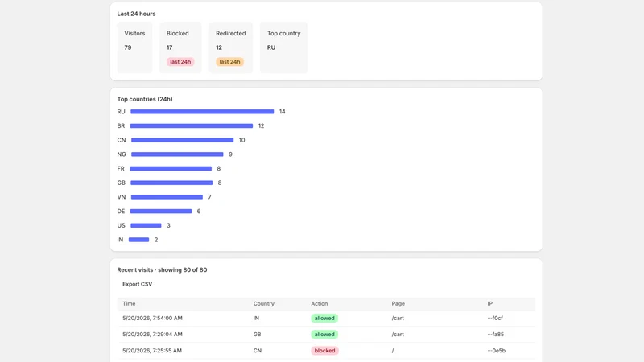Open the Visitors stat card showing 79
Image resolution: width=644 pixels, height=362 pixels.
[x=134, y=47]
